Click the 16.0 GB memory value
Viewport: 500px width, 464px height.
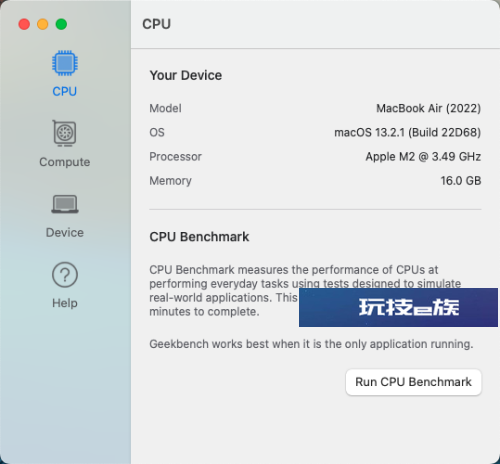(461, 181)
